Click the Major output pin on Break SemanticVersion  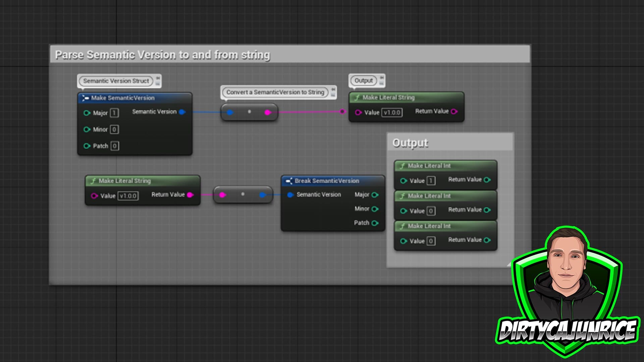point(375,195)
